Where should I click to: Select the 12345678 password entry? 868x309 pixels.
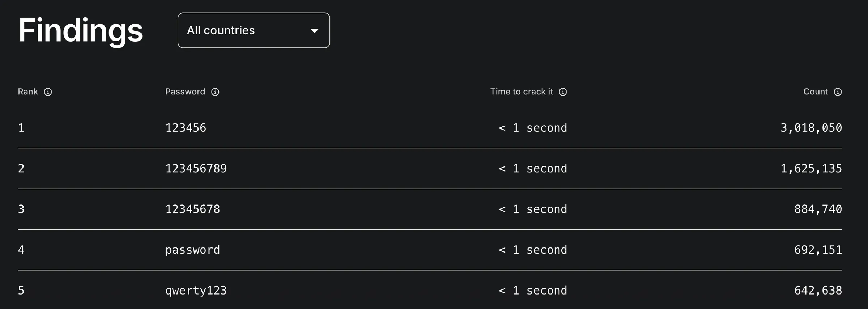coord(192,209)
